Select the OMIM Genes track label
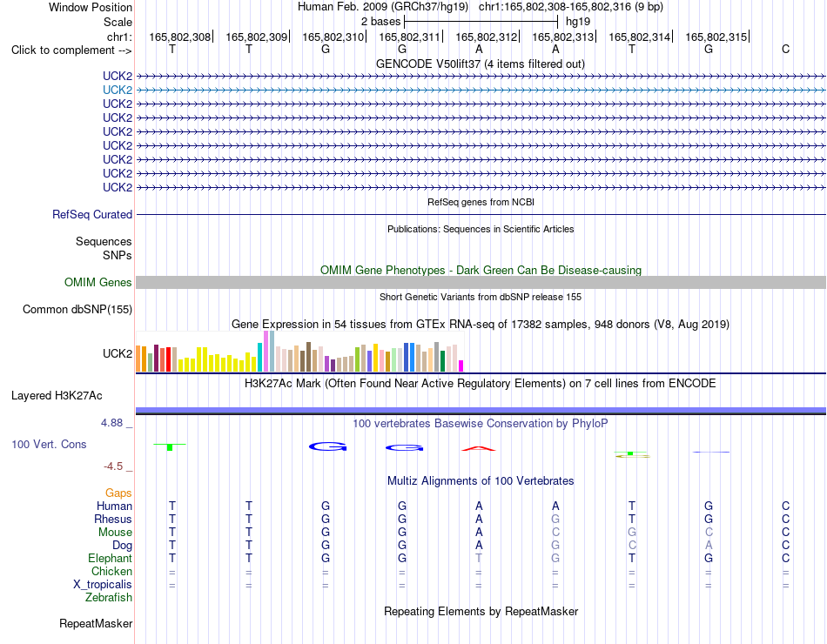Screen dimensions: 827x644 click(x=97, y=283)
